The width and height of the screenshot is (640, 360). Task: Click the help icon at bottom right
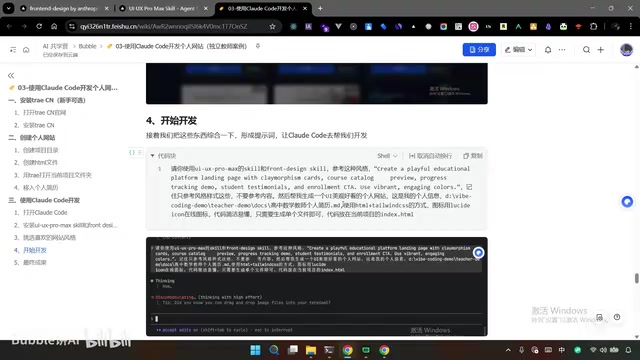click(x=617, y=317)
